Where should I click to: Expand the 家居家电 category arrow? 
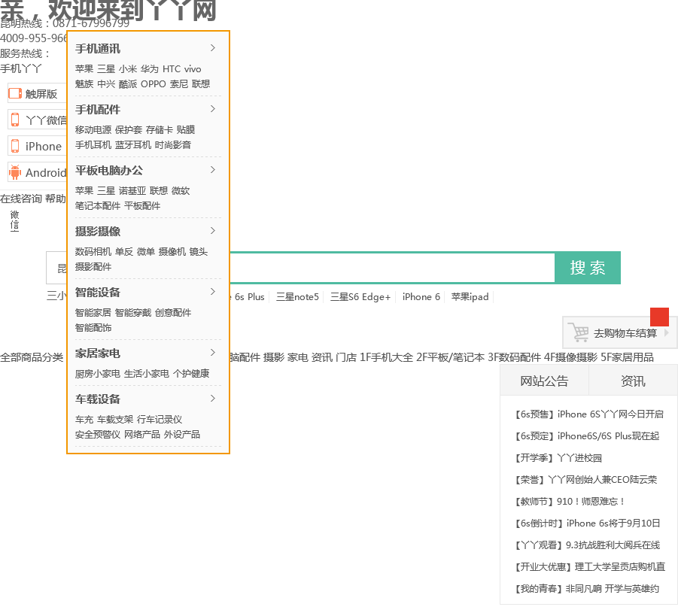pyautogui.click(x=213, y=353)
